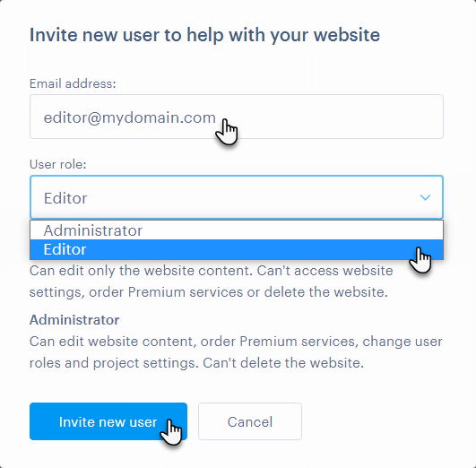Click the Email address label

tap(73, 83)
